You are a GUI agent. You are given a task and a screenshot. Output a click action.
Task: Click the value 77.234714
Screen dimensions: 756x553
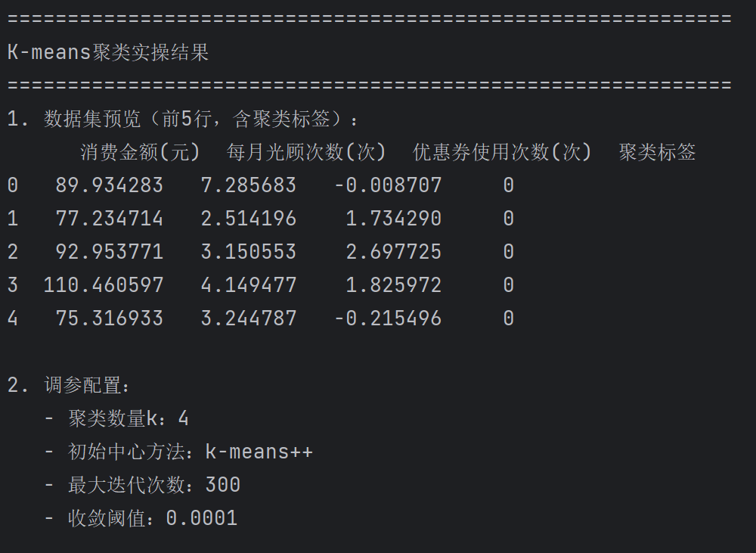click(x=110, y=219)
